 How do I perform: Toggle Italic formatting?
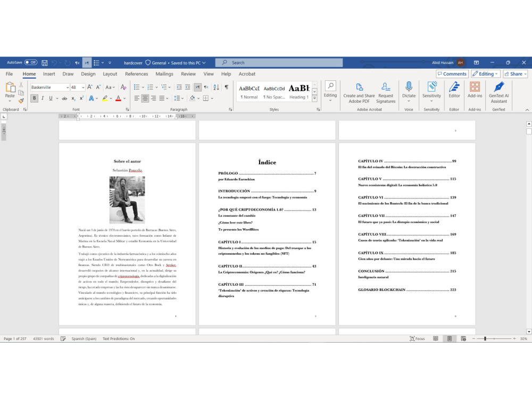coord(43,98)
